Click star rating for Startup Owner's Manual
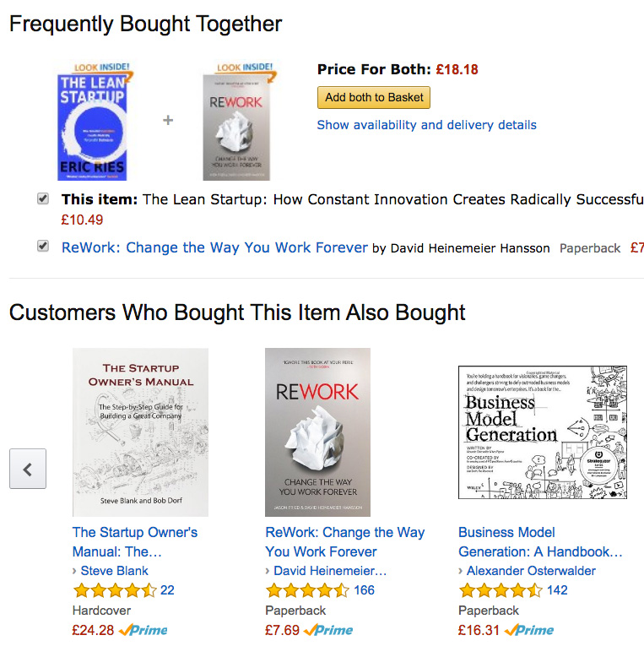Viewport: 644px width, 657px height. tap(114, 590)
